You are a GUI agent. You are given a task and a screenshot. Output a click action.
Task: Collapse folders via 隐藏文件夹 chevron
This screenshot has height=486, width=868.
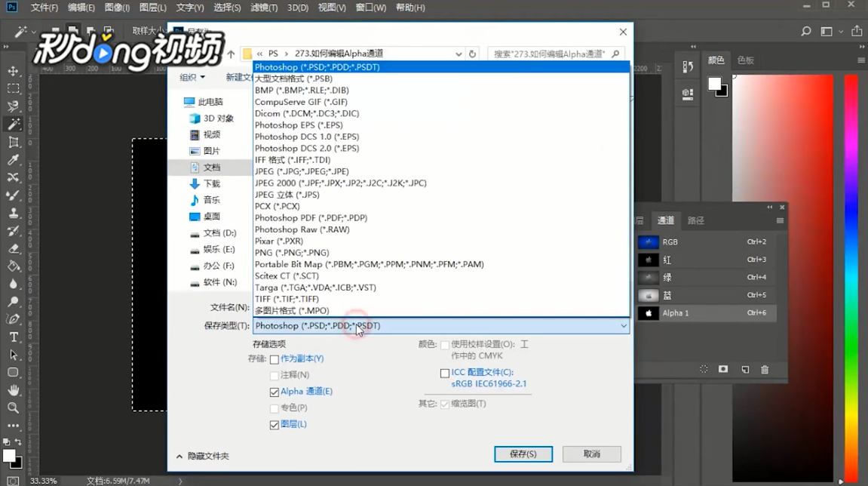coord(179,456)
